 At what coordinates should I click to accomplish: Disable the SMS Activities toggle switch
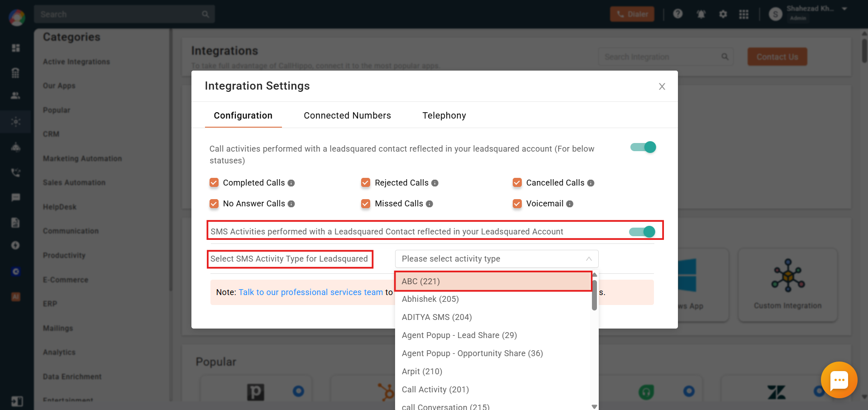tap(642, 232)
